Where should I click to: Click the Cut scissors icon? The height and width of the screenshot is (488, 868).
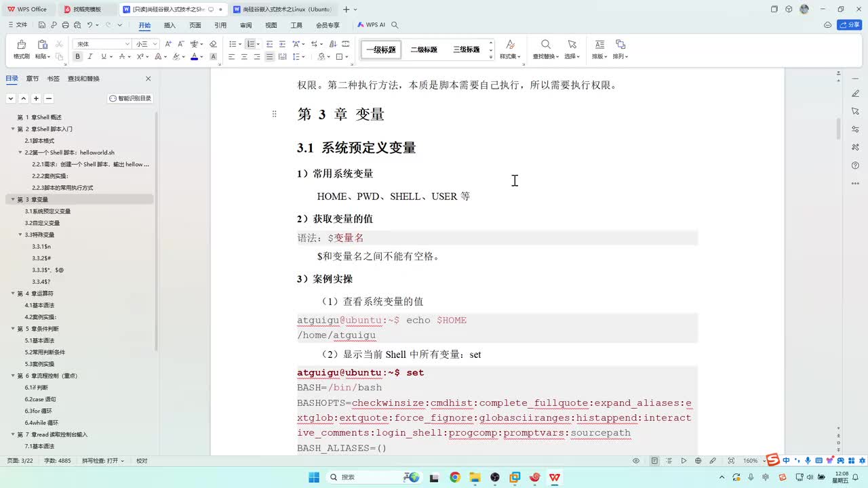[59, 44]
